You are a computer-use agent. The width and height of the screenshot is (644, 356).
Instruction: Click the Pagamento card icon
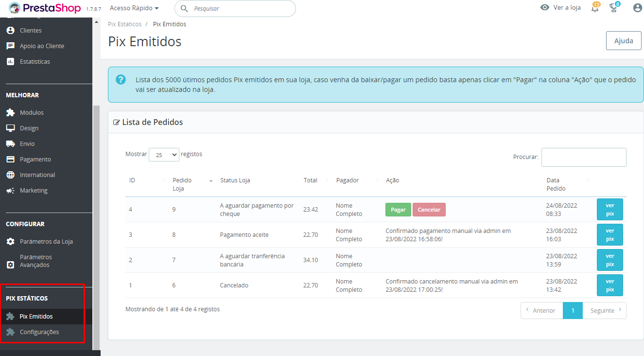click(10, 159)
